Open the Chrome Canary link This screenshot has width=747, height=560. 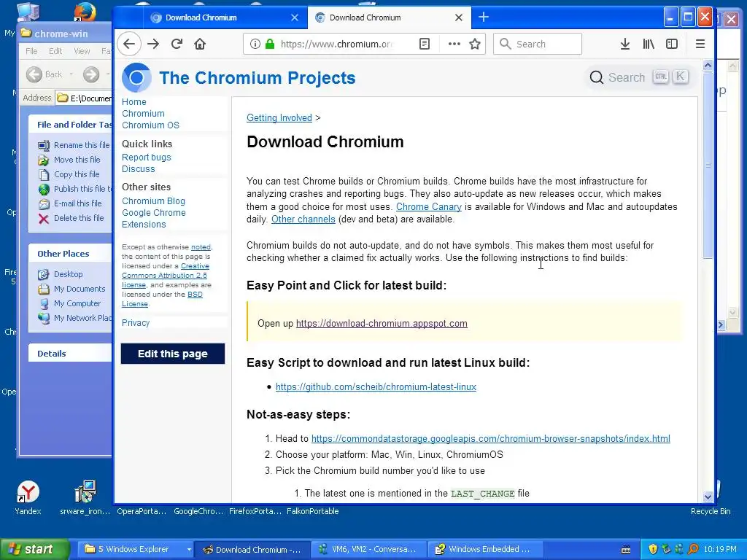(x=429, y=206)
